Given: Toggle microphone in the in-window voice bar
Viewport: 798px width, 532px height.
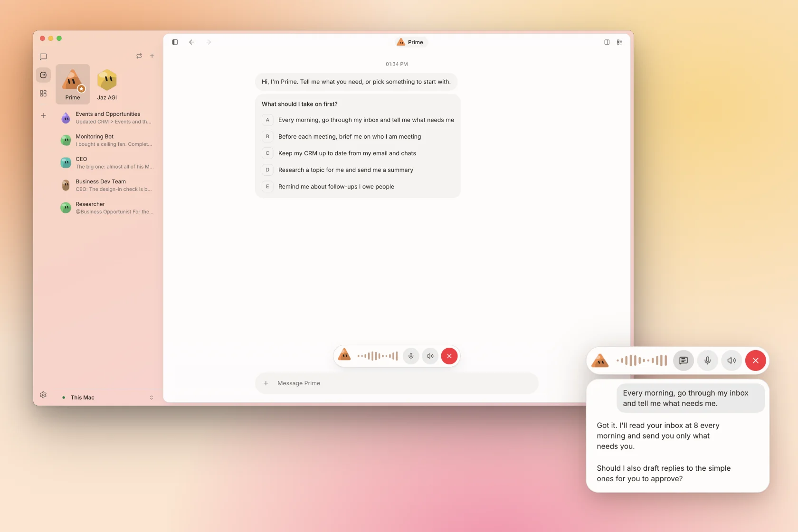Looking at the screenshot, I should (x=411, y=356).
